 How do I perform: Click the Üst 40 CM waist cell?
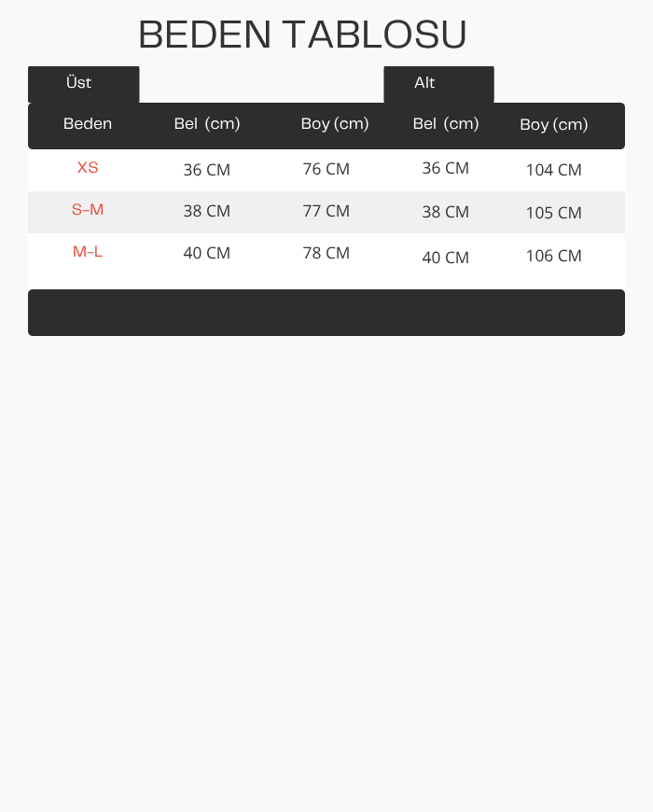[206, 253]
